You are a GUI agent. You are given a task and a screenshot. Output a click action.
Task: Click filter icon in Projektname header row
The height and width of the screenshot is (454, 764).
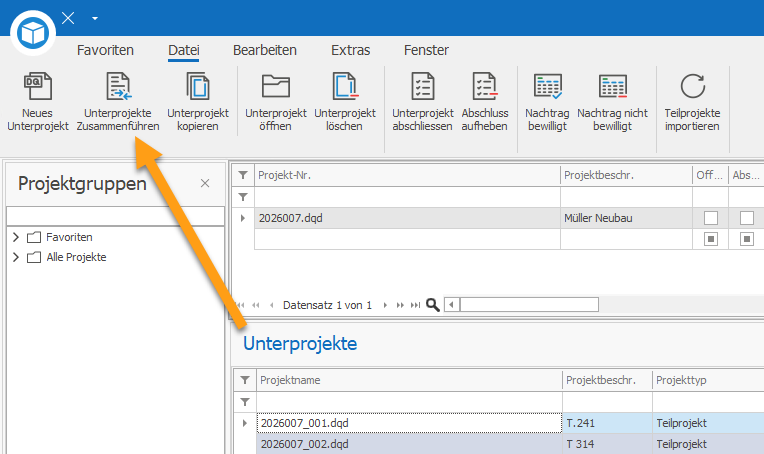pyautogui.click(x=245, y=379)
